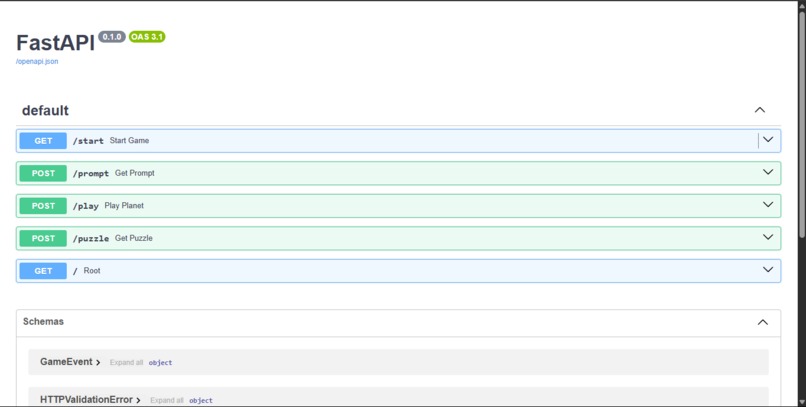Click the Start Game description

pos(129,140)
